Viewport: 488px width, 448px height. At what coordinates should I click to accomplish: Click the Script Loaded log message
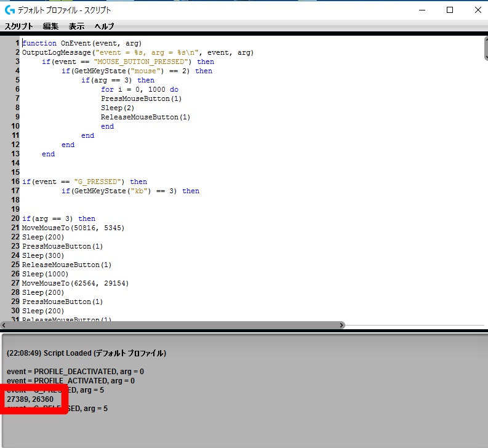coord(86,353)
